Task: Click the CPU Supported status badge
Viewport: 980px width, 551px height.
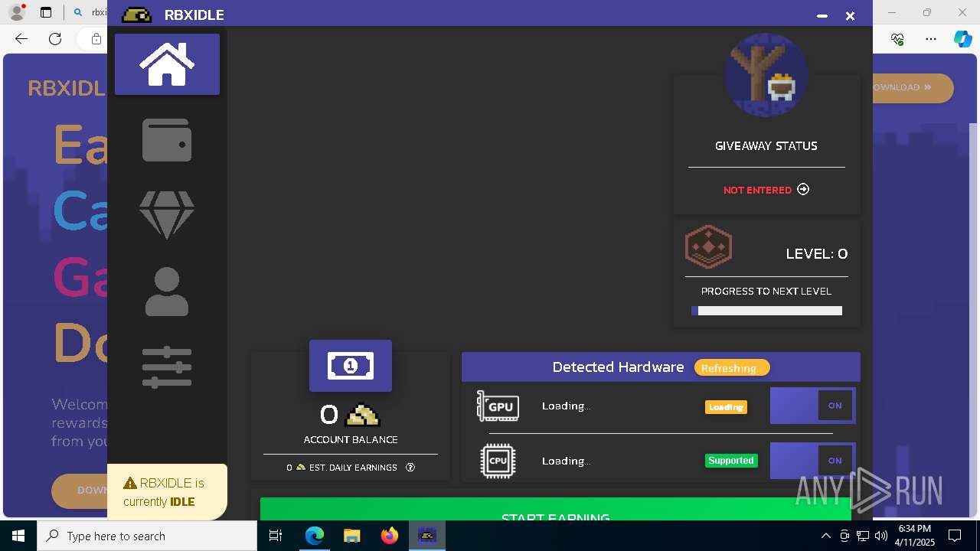Action: click(731, 461)
